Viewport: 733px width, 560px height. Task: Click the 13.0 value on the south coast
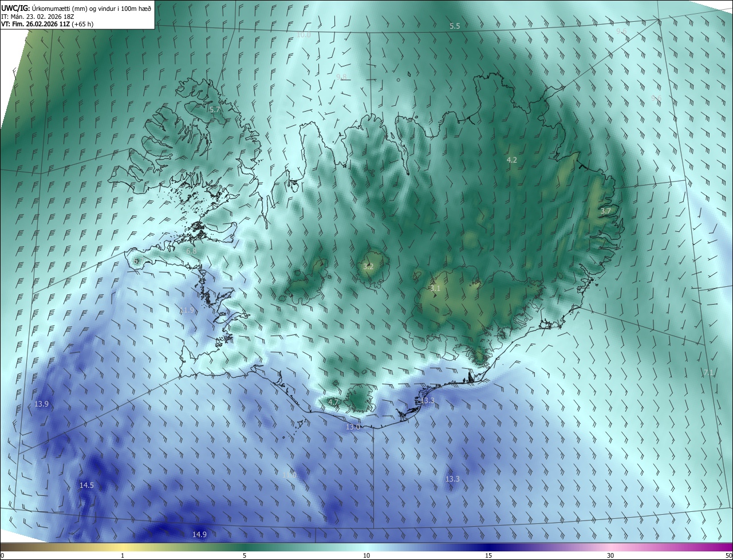pyautogui.click(x=353, y=427)
